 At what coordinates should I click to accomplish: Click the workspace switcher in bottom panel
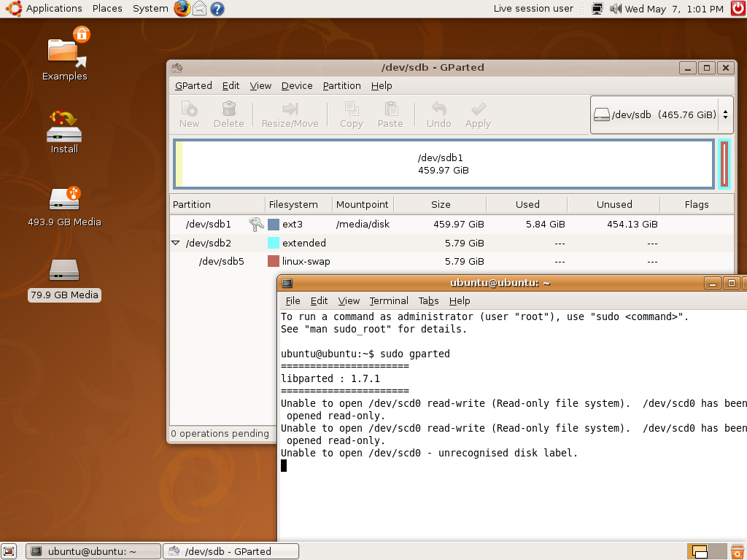coord(706,551)
